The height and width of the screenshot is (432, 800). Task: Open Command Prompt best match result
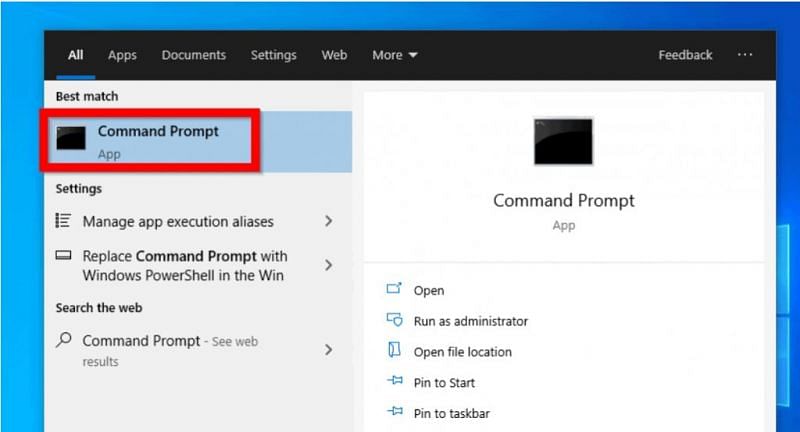coord(199,142)
